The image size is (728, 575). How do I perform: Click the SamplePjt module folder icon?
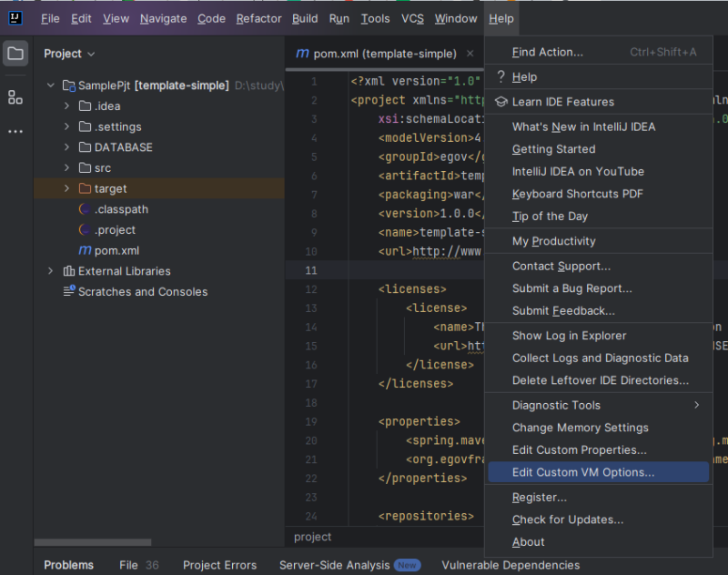69,86
